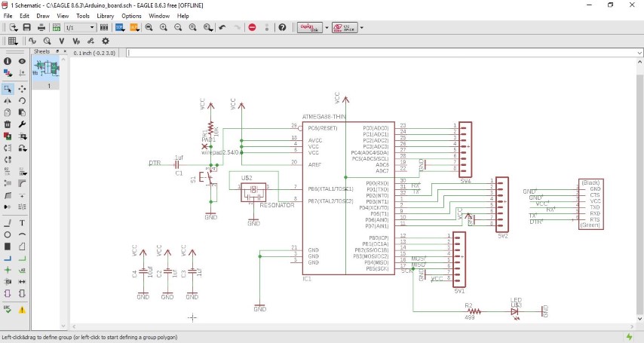Click the Zoom select magnifier with arrow
Viewport: 644px width, 343px height.
point(208,28)
